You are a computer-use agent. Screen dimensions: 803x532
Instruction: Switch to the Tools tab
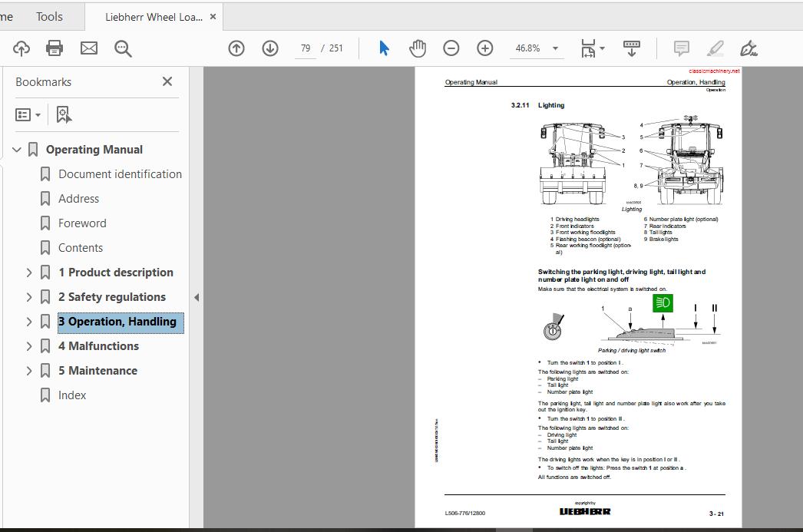point(48,15)
